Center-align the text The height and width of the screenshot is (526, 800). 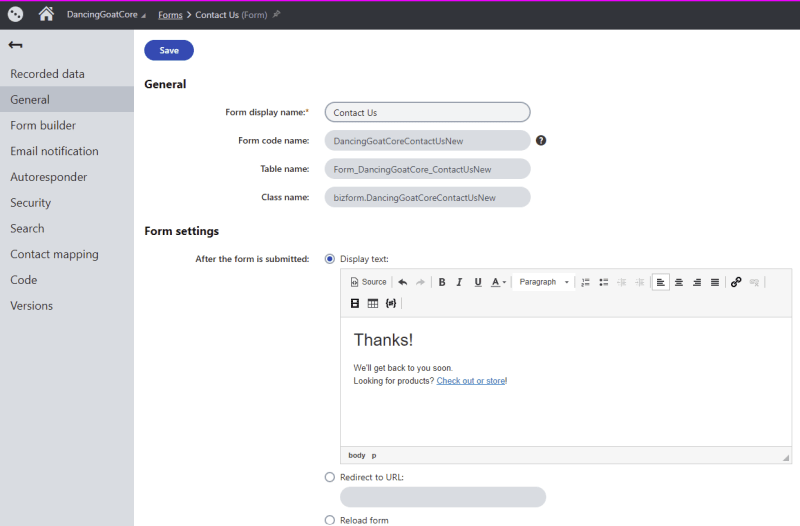click(x=679, y=282)
